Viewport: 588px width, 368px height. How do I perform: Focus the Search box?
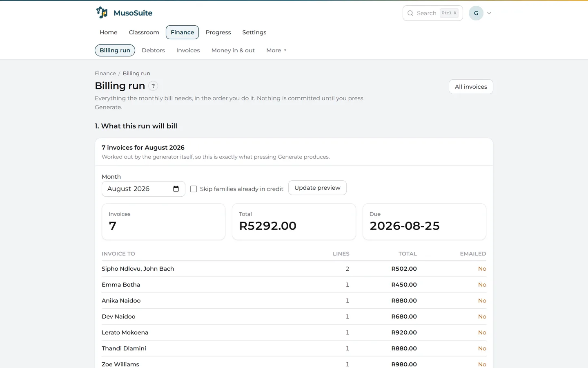(x=433, y=13)
